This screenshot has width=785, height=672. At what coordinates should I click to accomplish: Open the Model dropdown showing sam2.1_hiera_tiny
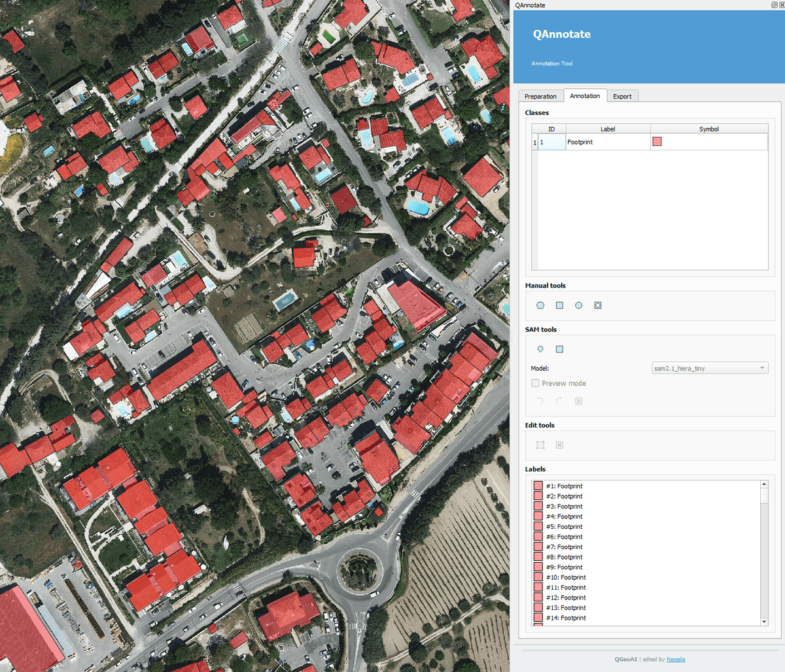(710, 367)
